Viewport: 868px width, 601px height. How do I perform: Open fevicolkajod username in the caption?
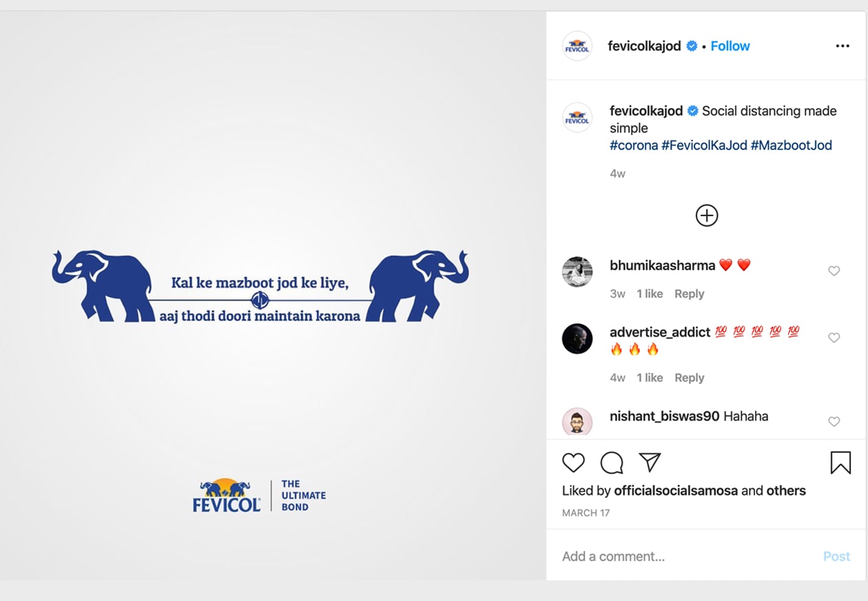click(x=646, y=111)
